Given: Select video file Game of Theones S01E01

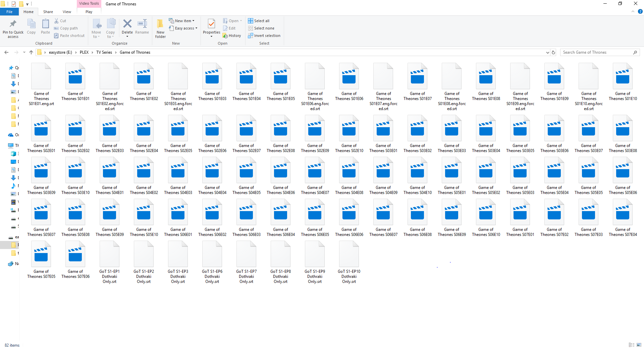Looking at the screenshot, I should click(x=75, y=82).
